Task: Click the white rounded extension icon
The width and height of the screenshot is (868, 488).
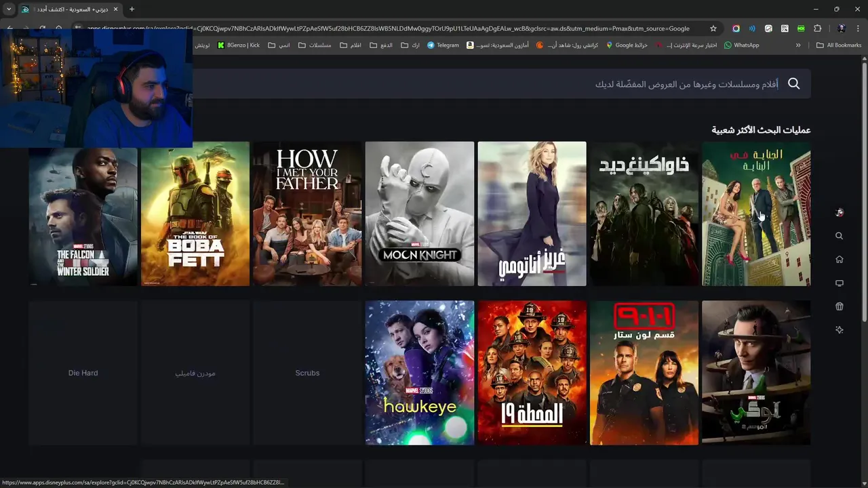Action: point(768,28)
